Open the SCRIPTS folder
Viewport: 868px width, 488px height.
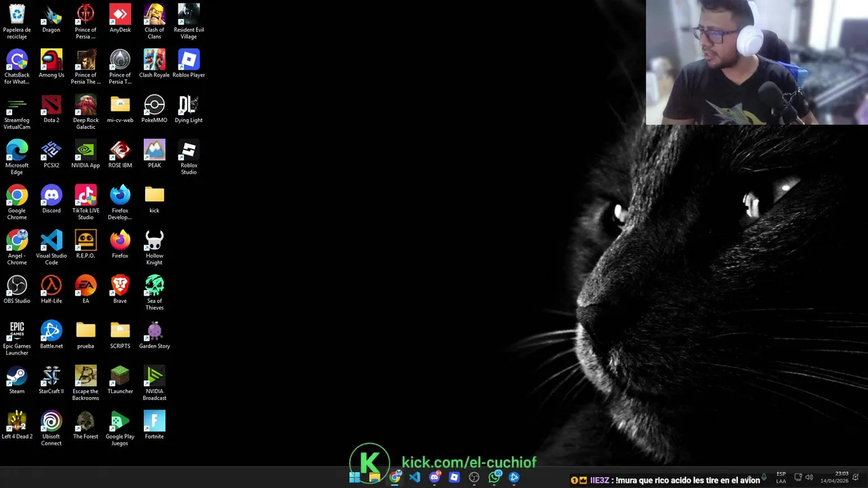click(120, 335)
